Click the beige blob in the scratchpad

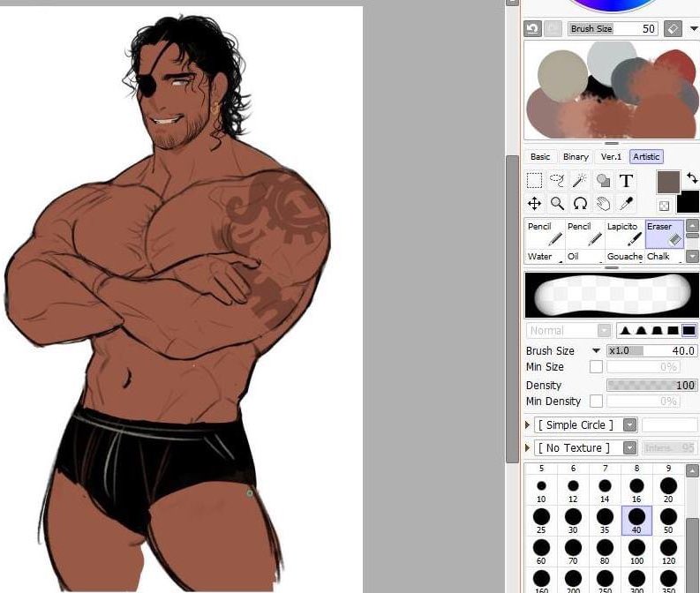click(x=562, y=75)
